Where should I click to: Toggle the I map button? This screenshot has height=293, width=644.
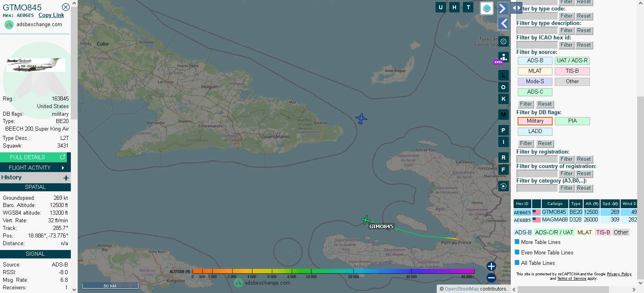pos(504,142)
